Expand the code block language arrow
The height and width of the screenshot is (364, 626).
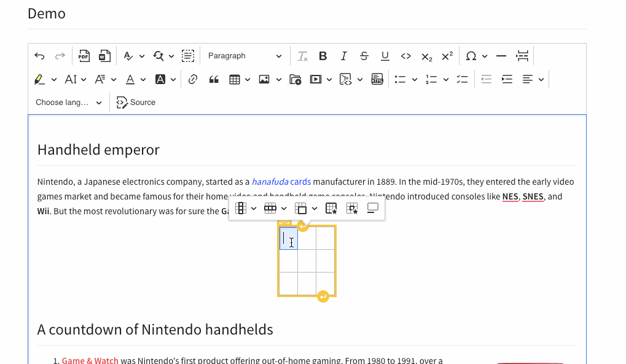360,79
